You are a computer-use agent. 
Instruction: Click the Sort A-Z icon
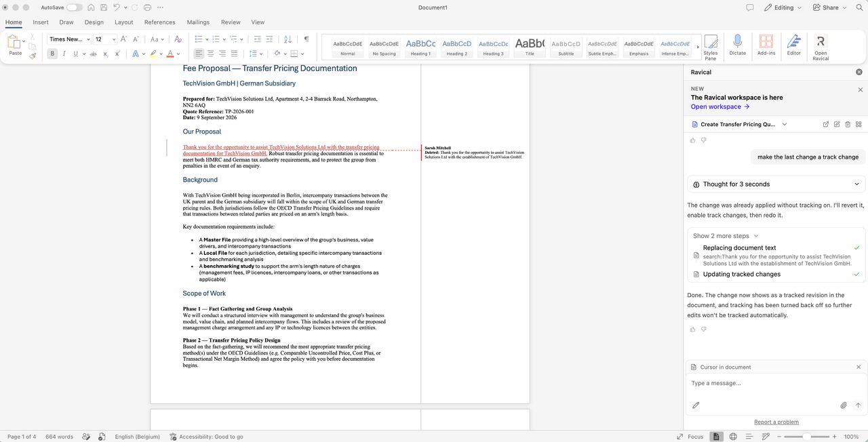coord(288,39)
